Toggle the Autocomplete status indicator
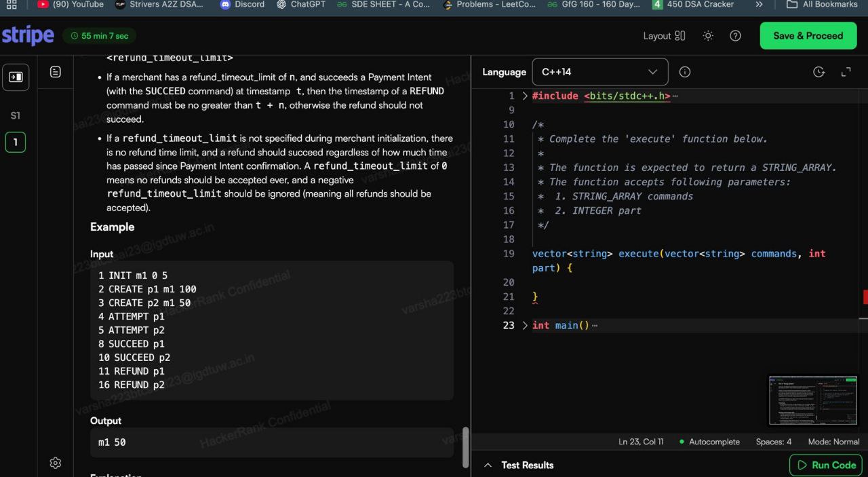Viewport: 868px width, 477px height. coord(709,442)
